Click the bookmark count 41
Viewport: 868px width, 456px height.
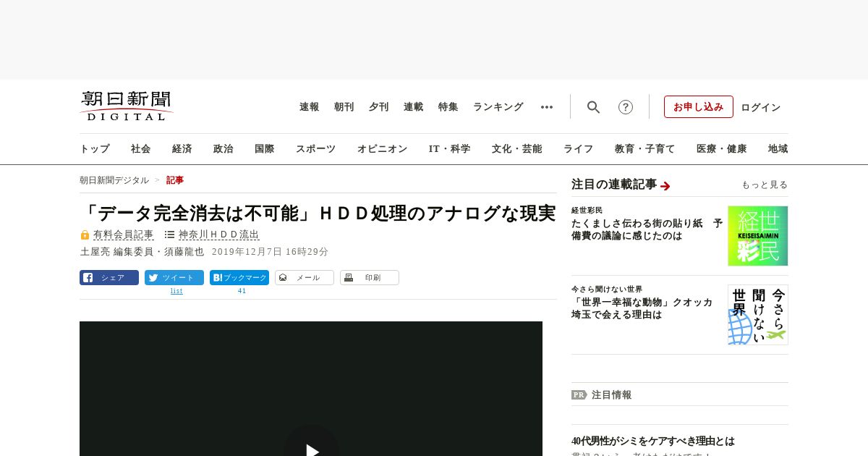coord(242,291)
